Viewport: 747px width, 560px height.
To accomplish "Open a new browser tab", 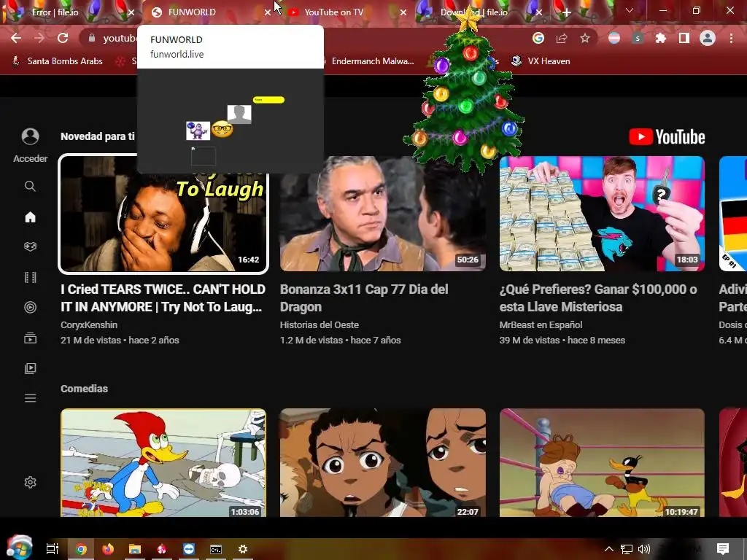I will [x=566, y=12].
